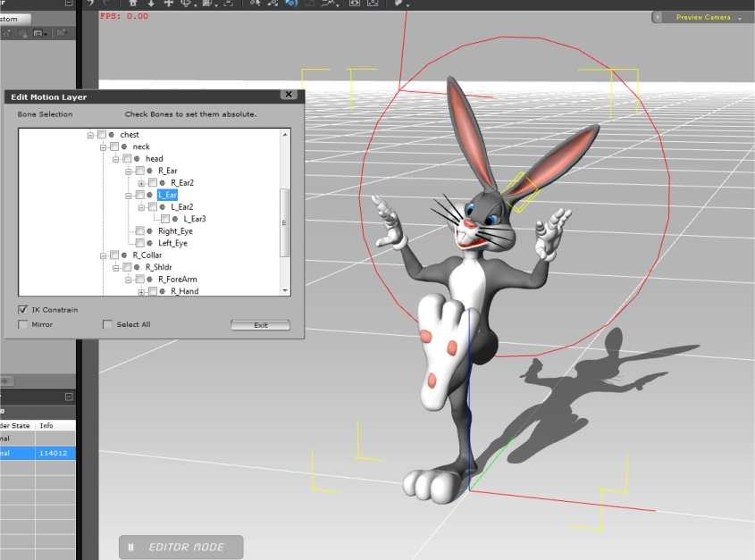Collapse the L_Ear tree node
Screen dimensions: 755x560
pos(129,196)
